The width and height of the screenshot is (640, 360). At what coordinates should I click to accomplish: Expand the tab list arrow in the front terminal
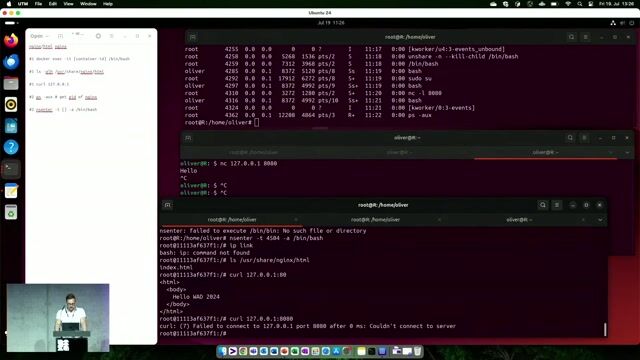click(x=600, y=220)
